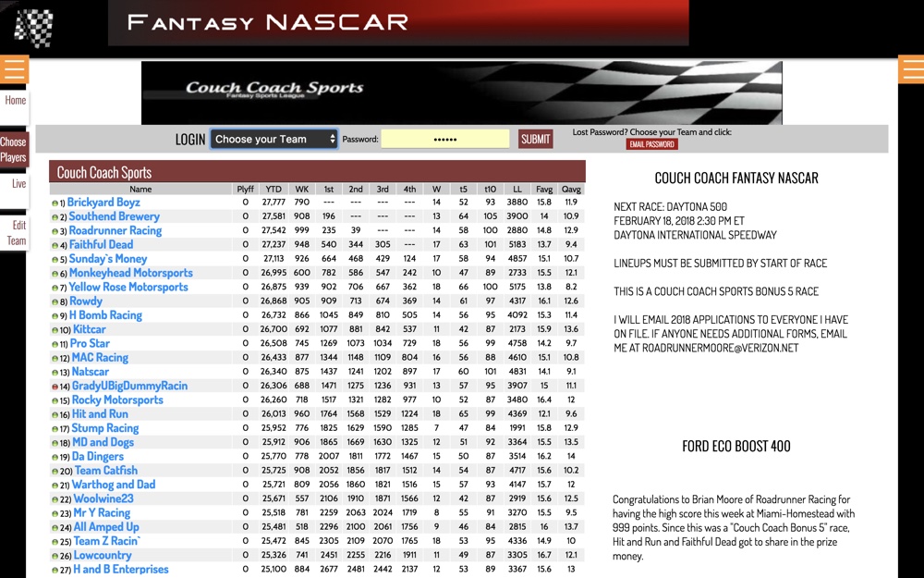Click the YTD column header
Image resolution: width=924 pixels, height=578 pixels.
[x=274, y=190]
